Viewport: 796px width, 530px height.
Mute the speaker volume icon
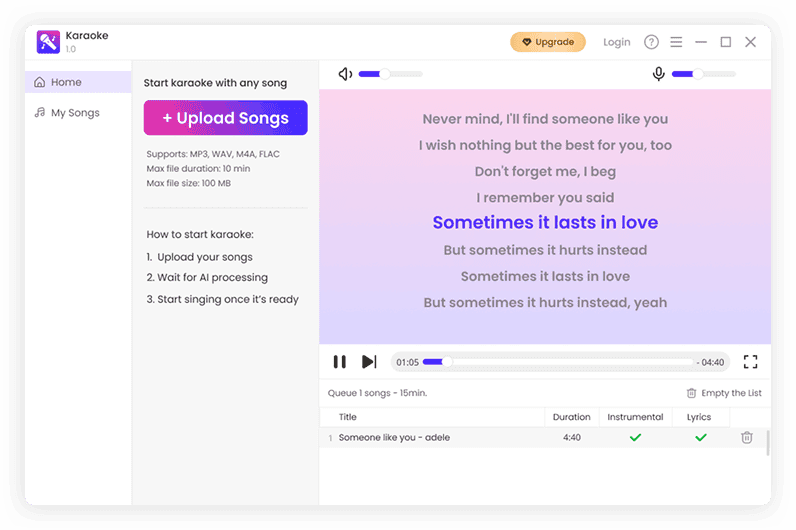point(345,74)
